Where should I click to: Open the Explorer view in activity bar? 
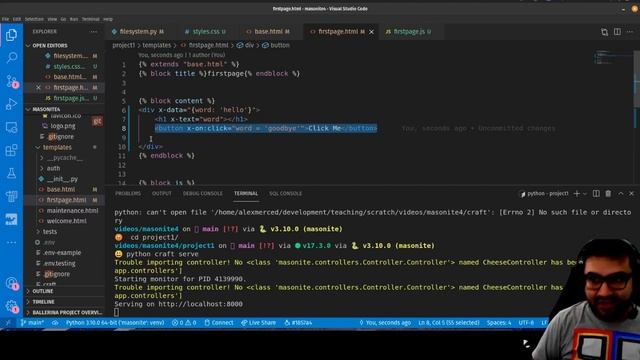[11, 35]
